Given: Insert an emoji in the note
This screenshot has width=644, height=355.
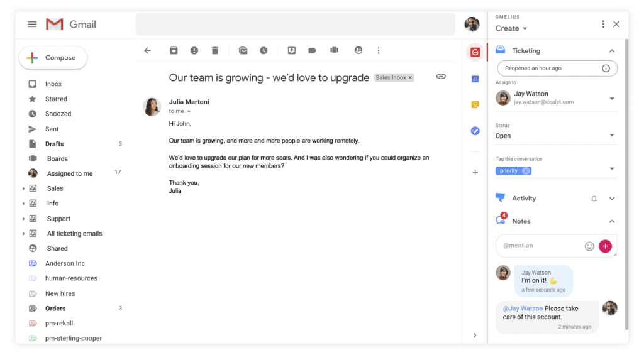Looking at the screenshot, I should (x=589, y=246).
